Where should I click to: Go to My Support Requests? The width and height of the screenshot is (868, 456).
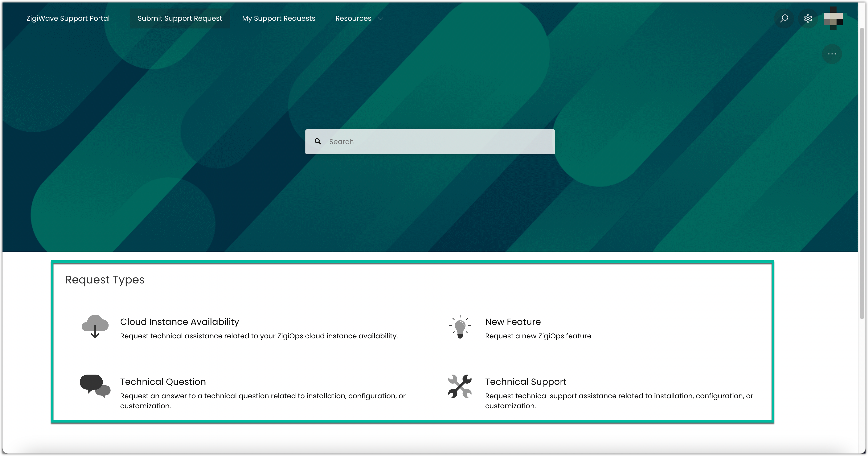click(278, 18)
